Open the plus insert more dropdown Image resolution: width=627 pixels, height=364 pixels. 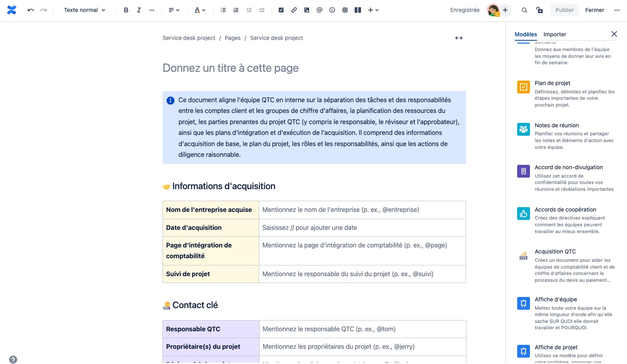tap(373, 10)
